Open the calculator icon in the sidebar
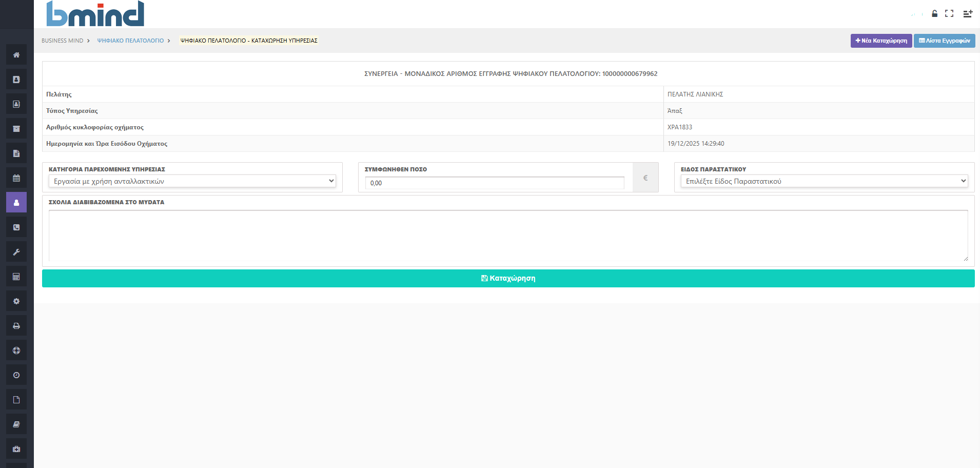This screenshot has width=980, height=468. [16, 277]
